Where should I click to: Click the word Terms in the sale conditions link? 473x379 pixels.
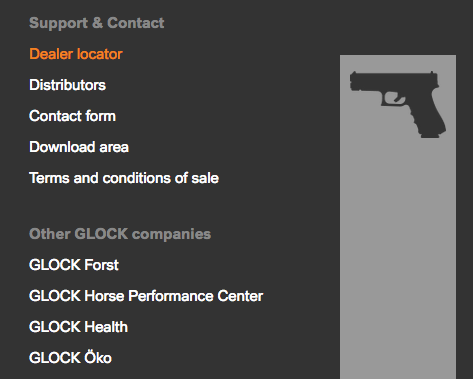click(49, 178)
